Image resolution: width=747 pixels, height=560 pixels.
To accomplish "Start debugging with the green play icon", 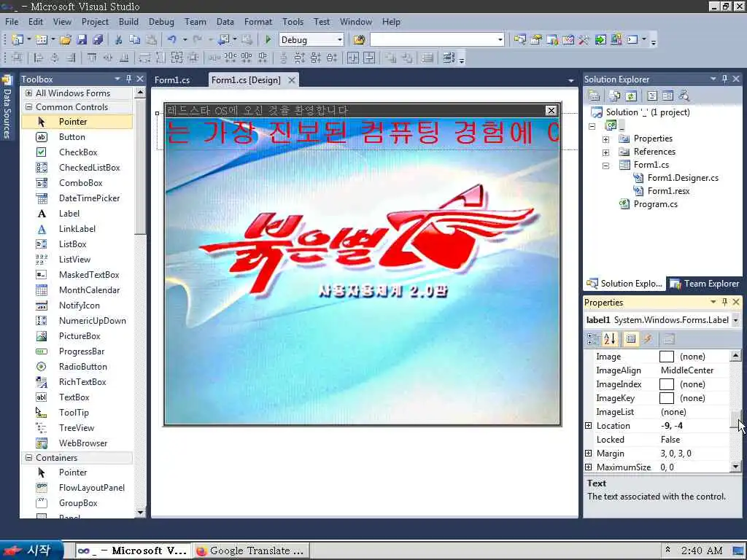I will (268, 39).
